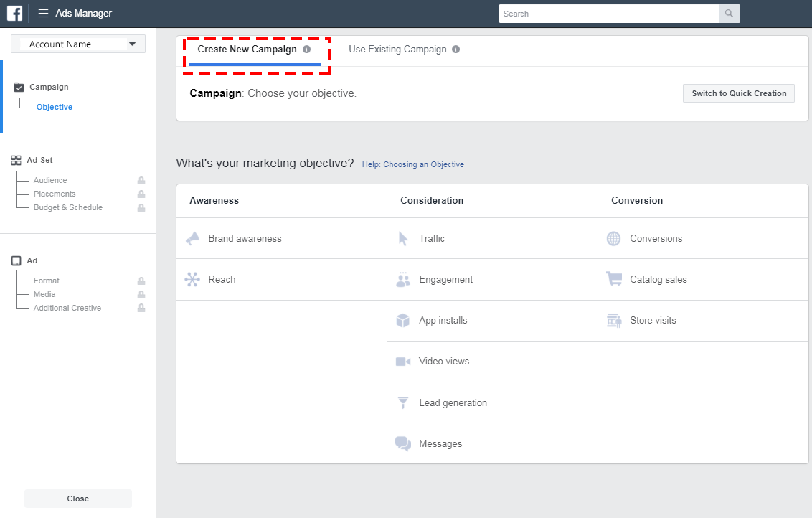Select Objective in the Campaign tree
This screenshot has width=812, height=518.
pos(55,107)
